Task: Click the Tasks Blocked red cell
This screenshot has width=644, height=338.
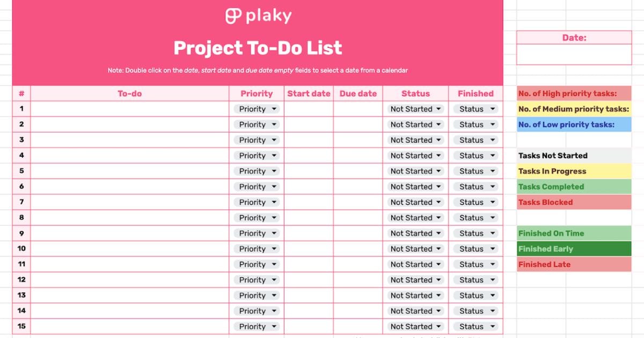Action: pos(574,202)
